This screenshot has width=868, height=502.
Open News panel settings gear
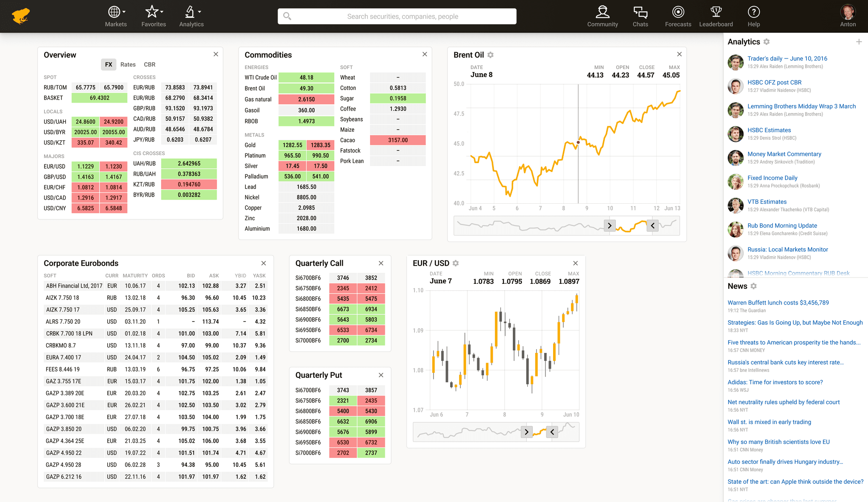[x=754, y=286]
